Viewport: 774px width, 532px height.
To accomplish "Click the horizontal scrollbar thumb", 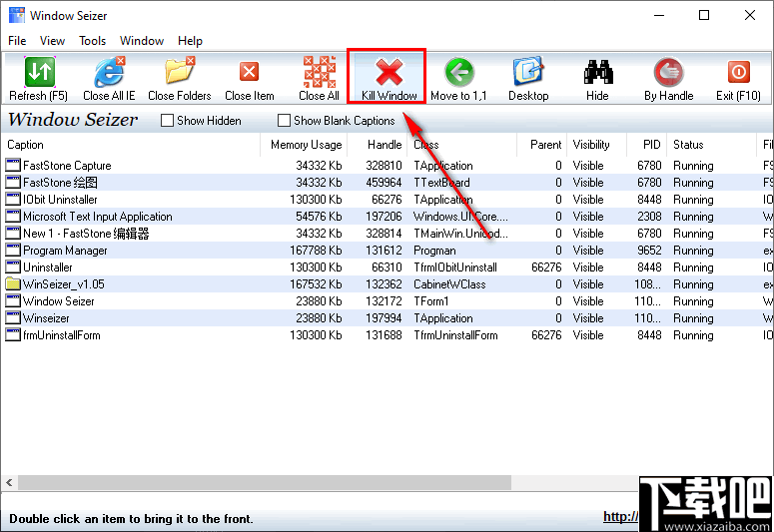I will (x=265, y=483).
